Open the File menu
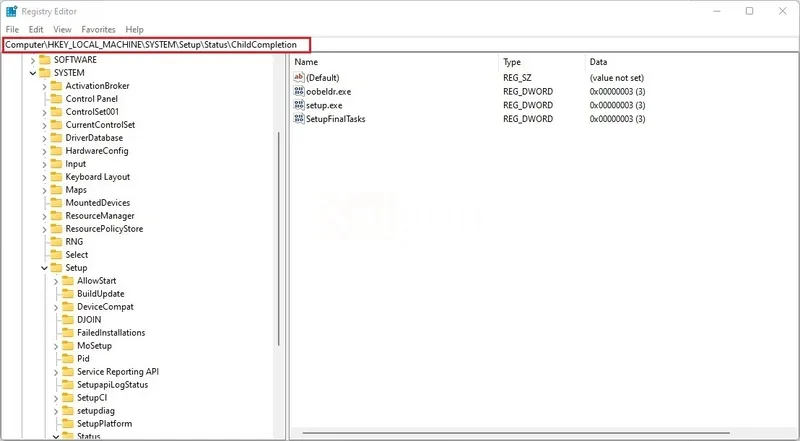800x441 pixels. pos(12,30)
